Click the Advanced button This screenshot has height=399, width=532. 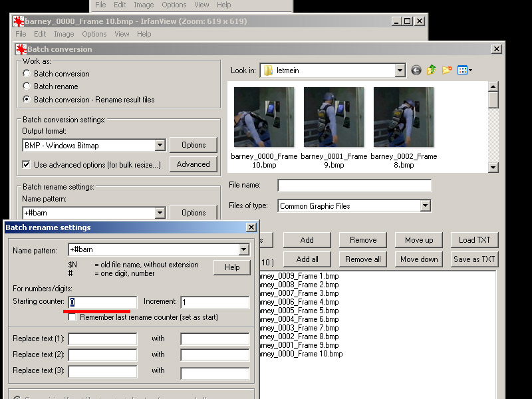(x=194, y=164)
